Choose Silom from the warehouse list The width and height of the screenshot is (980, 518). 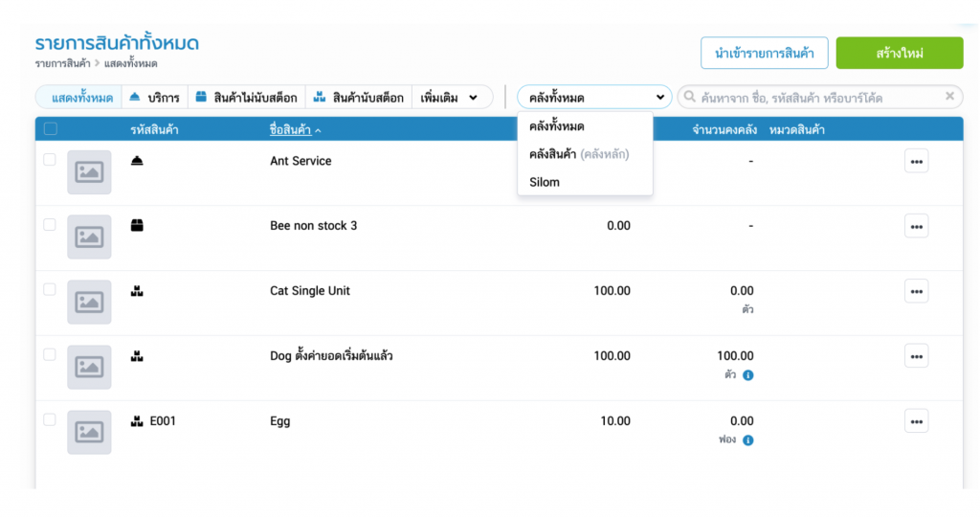[x=545, y=182]
